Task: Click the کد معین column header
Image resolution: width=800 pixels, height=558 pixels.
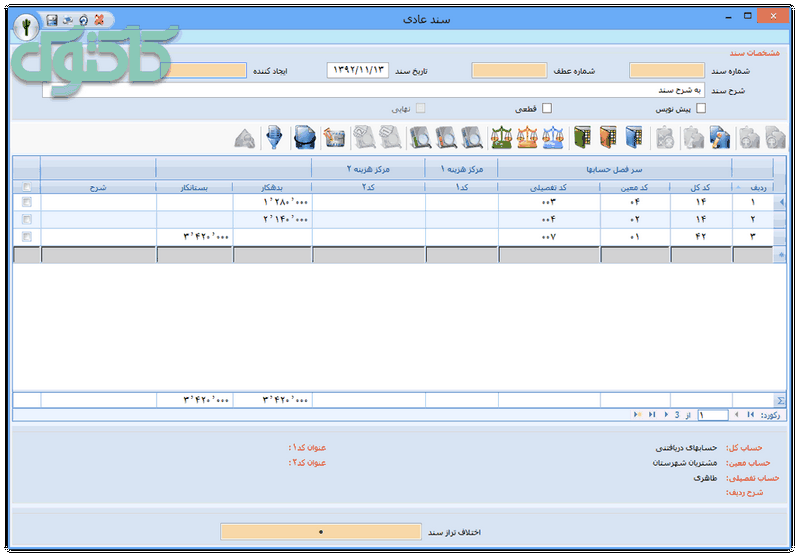Action: point(635,187)
